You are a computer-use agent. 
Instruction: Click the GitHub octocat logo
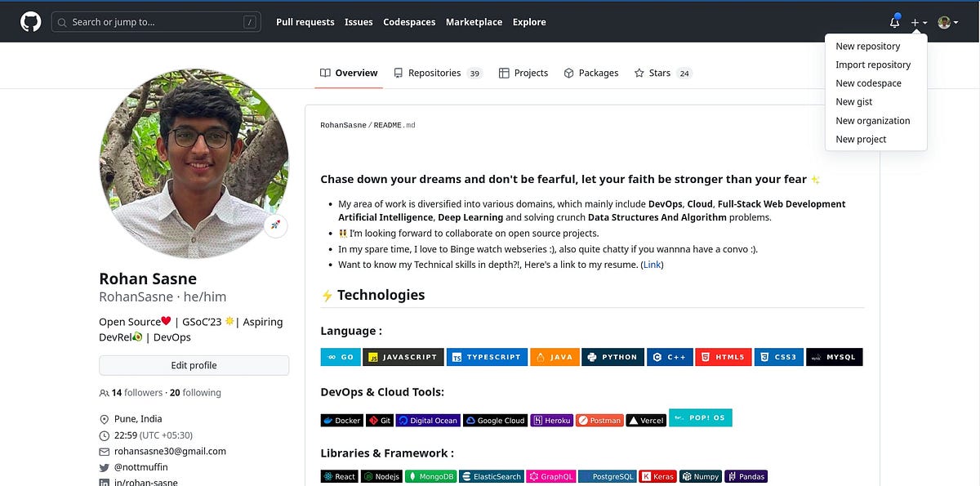tap(29, 21)
